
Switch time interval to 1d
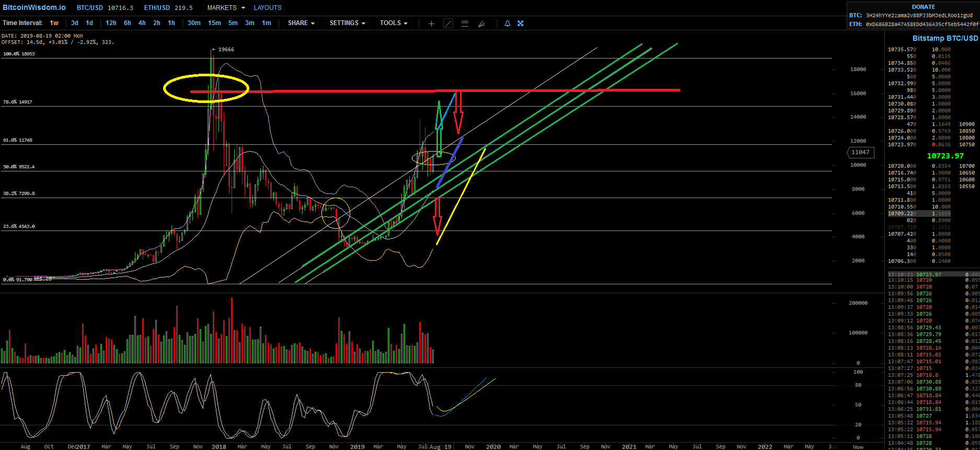tap(89, 23)
